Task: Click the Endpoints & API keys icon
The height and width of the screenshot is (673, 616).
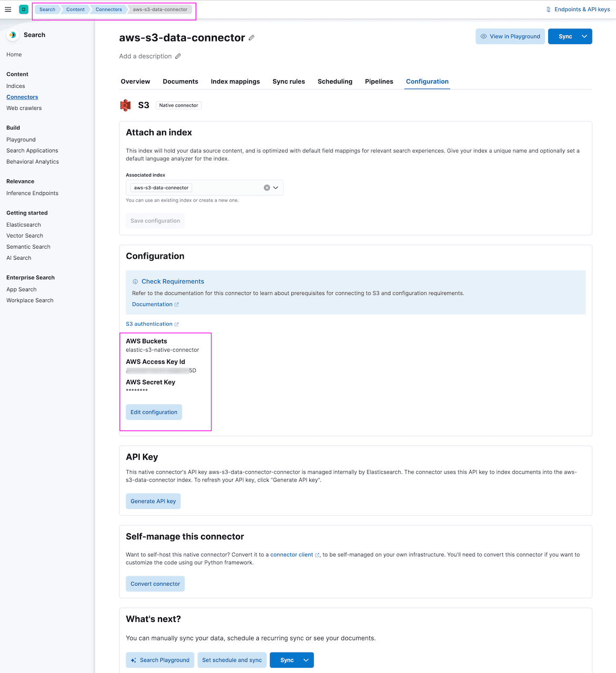Action: tap(548, 9)
